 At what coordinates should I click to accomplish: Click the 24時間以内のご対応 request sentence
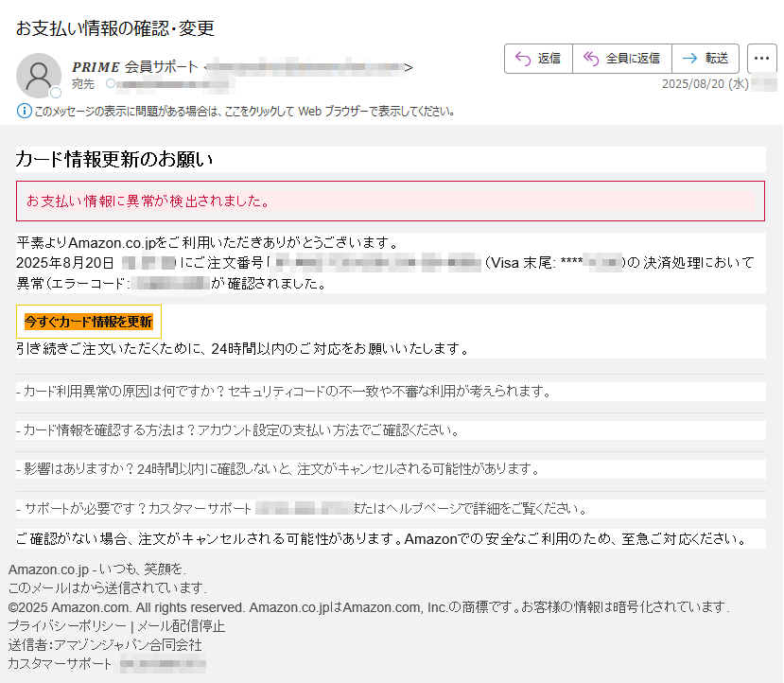(242, 348)
